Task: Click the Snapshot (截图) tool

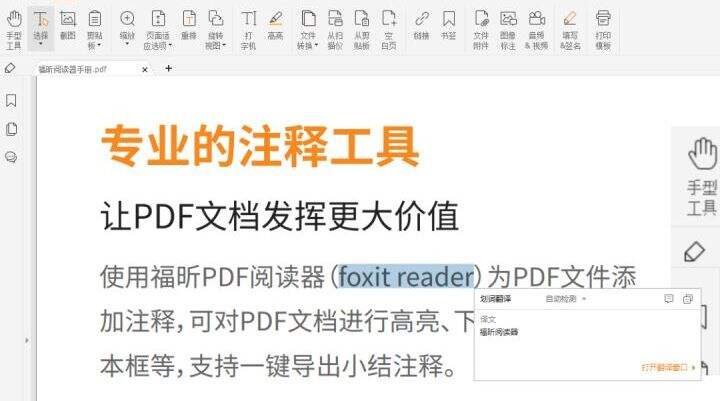Action: point(68,25)
